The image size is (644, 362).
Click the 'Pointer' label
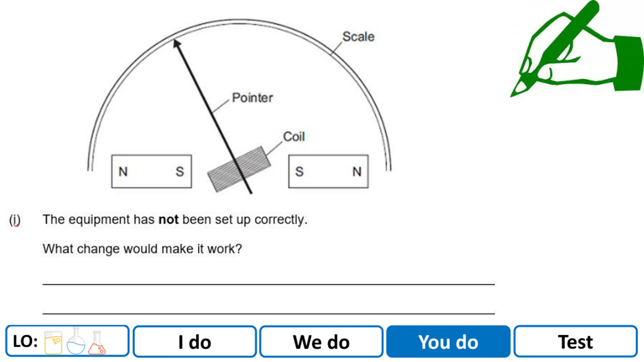point(252,98)
